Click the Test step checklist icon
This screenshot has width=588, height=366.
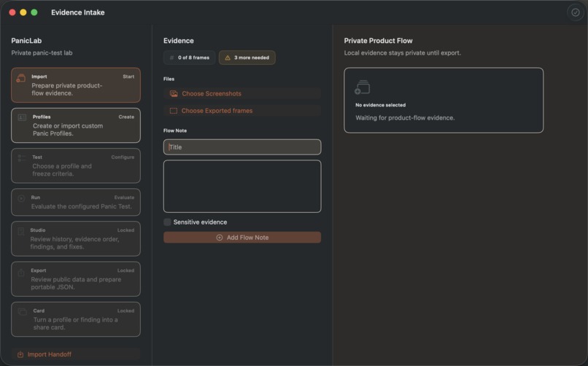click(22, 157)
